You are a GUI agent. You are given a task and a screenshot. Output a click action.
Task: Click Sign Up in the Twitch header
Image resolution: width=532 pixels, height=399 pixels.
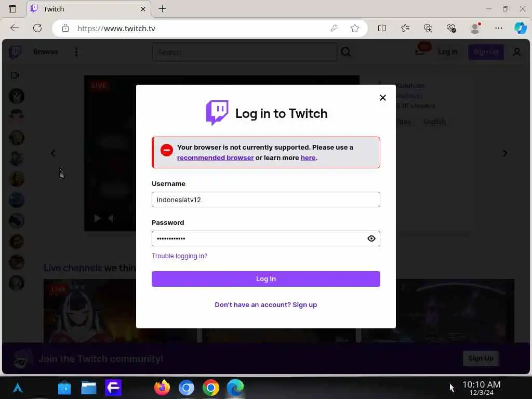[486, 52]
